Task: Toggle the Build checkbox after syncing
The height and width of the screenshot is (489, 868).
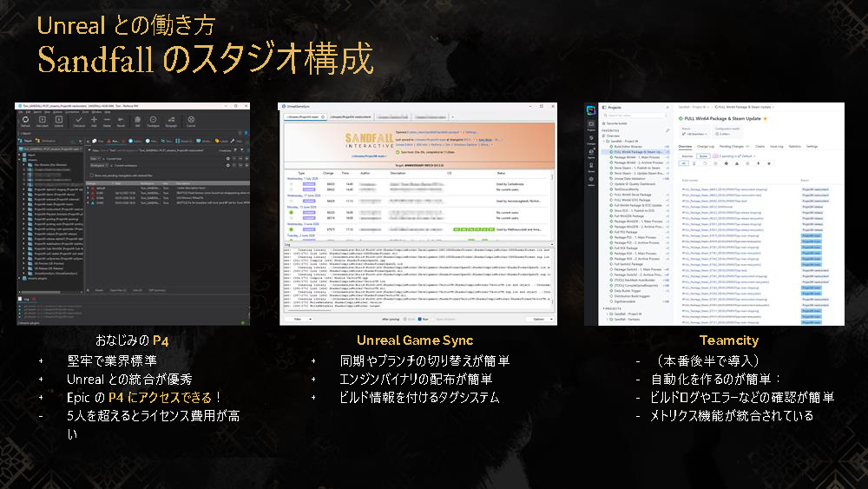Action: [405, 320]
